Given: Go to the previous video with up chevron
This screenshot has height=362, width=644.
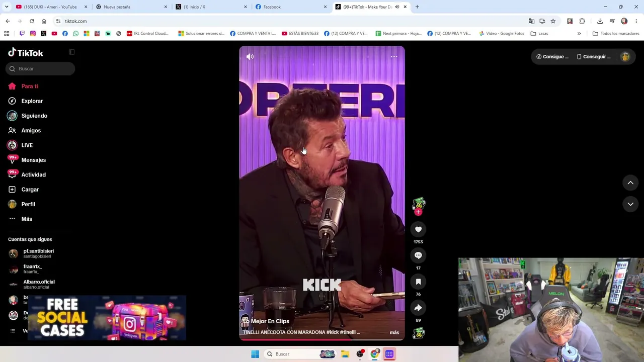Looking at the screenshot, I should 630,183.
